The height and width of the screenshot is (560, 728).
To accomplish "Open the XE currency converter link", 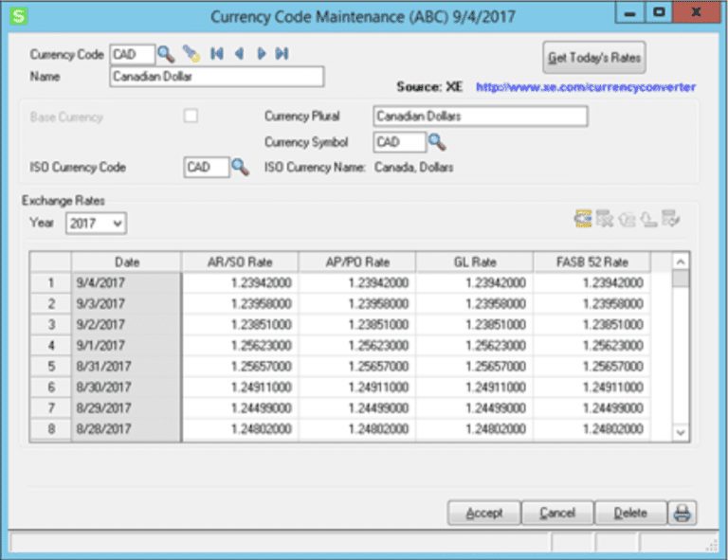I will pos(585,87).
